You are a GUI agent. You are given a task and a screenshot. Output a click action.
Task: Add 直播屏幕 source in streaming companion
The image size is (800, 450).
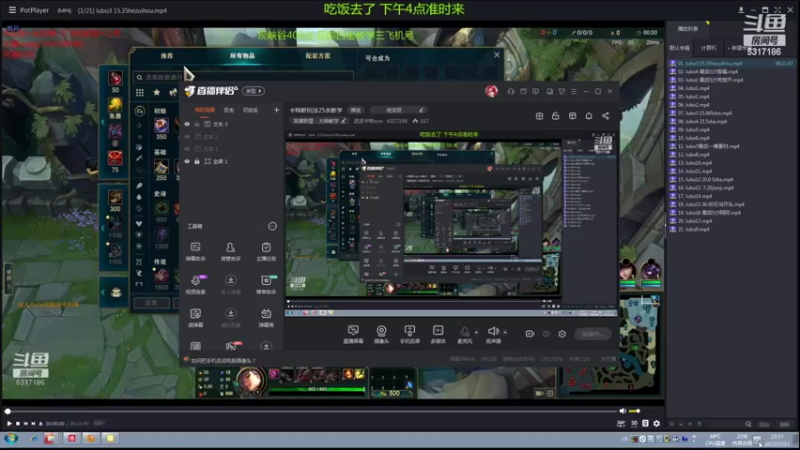click(x=353, y=334)
